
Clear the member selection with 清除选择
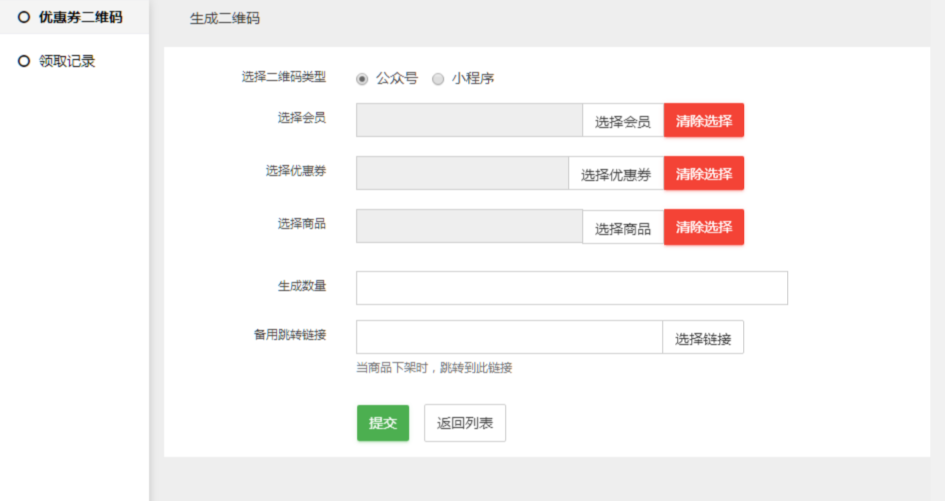[703, 121]
